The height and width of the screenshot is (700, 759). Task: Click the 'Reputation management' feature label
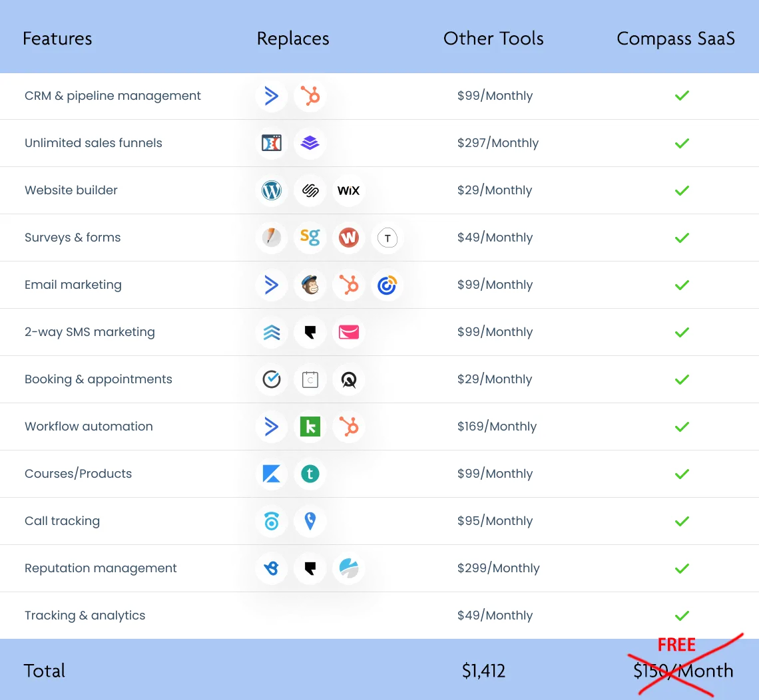pyautogui.click(x=100, y=568)
